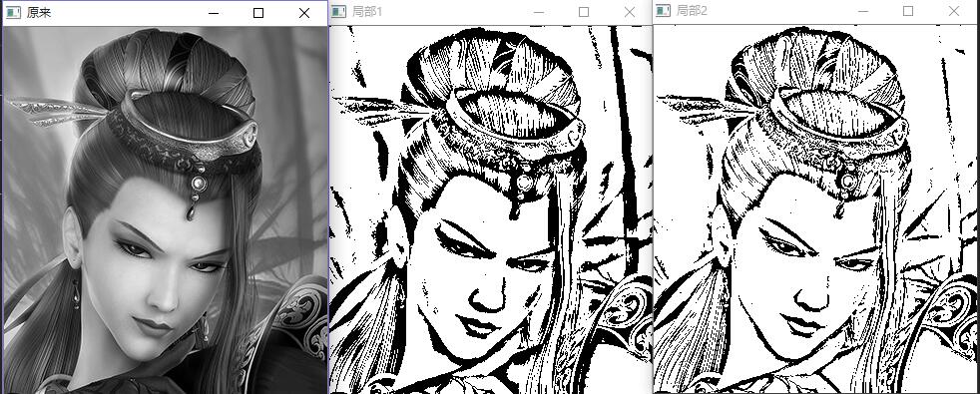Close the 局部2 window
The height and width of the screenshot is (394, 980).
(x=954, y=11)
